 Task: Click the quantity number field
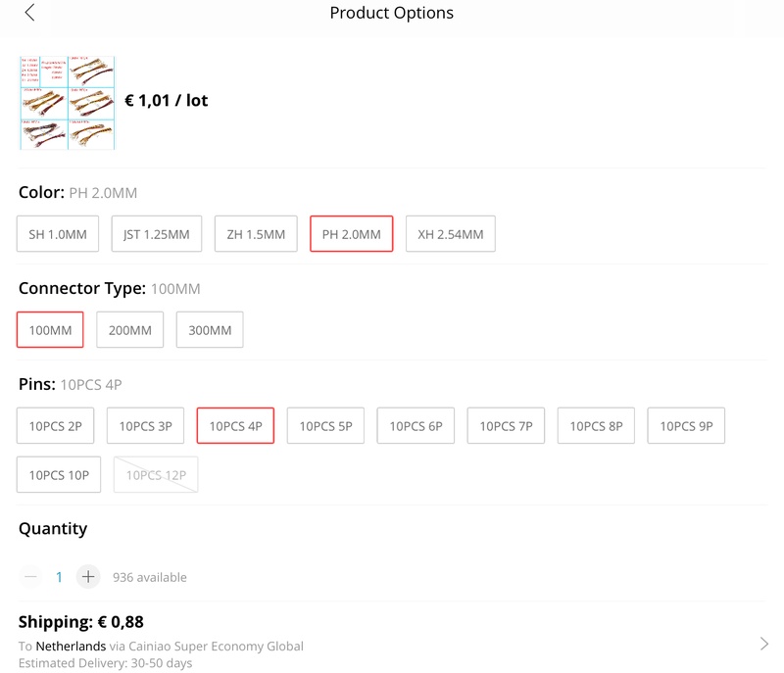coord(59,577)
